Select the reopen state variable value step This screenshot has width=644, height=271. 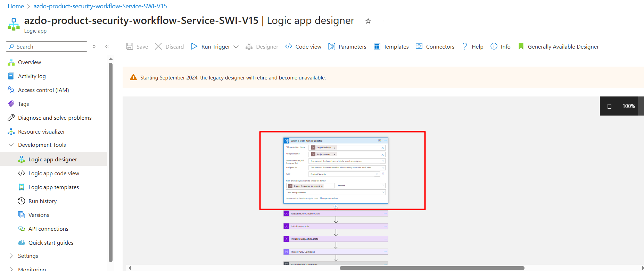[x=336, y=214]
